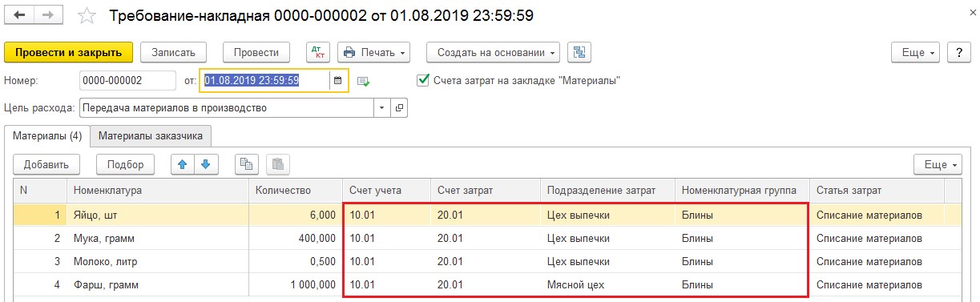Open Создать на основании dropdown menu
The width and height of the screenshot is (980, 302).
coord(494,52)
